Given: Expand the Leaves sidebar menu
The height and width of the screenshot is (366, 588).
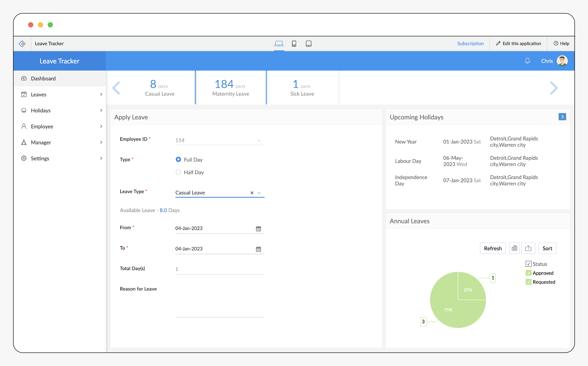Looking at the screenshot, I should (x=60, y=94).
